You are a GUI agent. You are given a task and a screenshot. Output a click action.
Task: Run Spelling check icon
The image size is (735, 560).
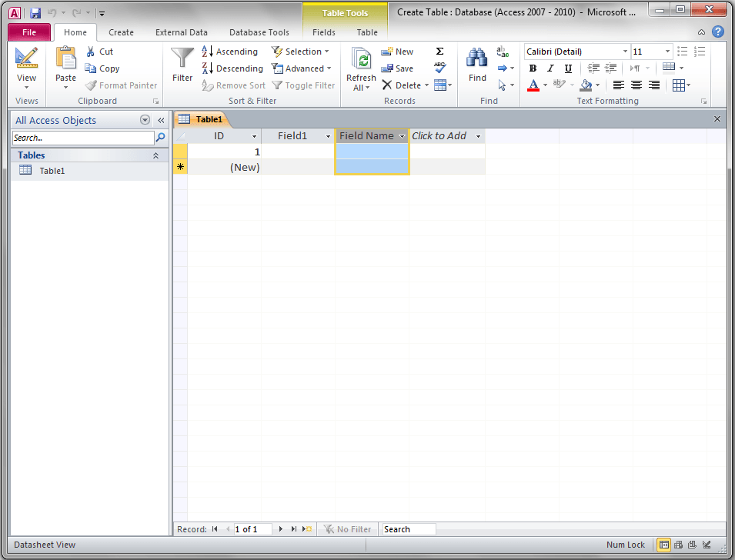(x=439, y=68)
